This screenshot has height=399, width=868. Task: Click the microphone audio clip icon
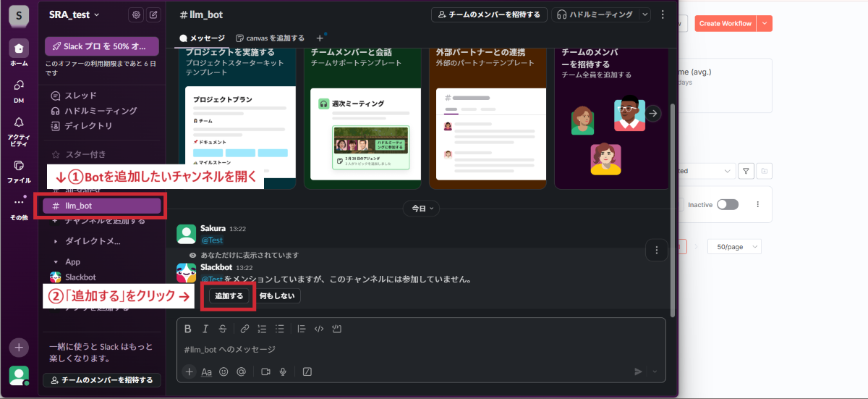pyautogui.click(x=284, y=371)
